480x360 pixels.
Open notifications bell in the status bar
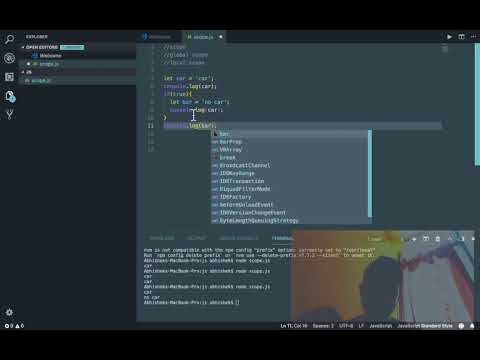tap(472, 326)
